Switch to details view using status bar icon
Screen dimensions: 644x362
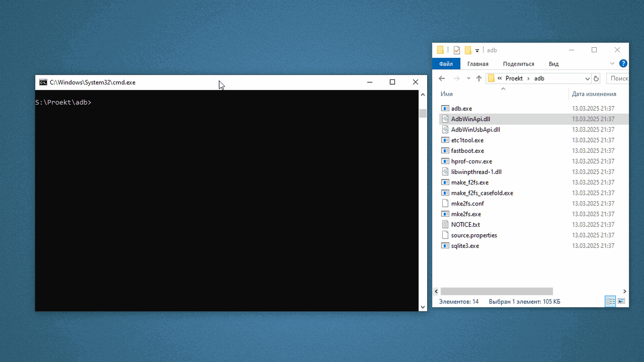click(x=611, y=301)
